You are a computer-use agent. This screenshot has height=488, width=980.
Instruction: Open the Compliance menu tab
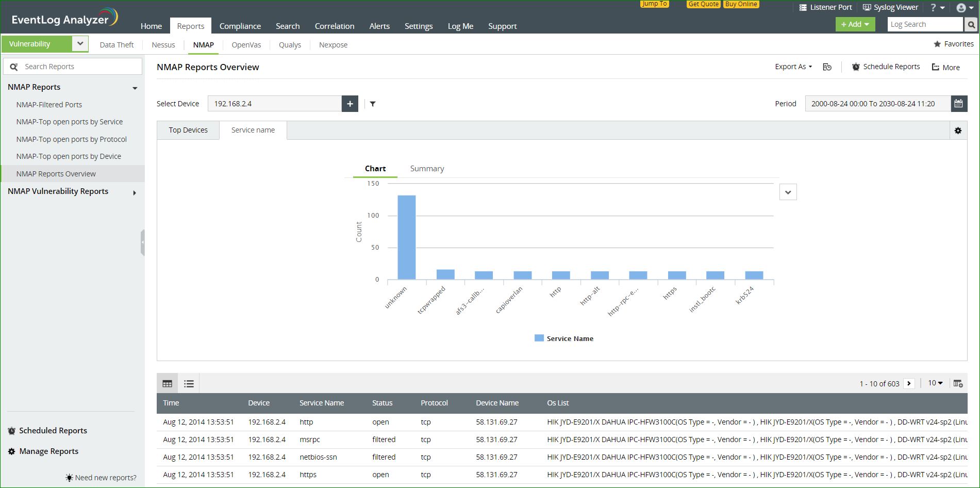tap(240, 26)
